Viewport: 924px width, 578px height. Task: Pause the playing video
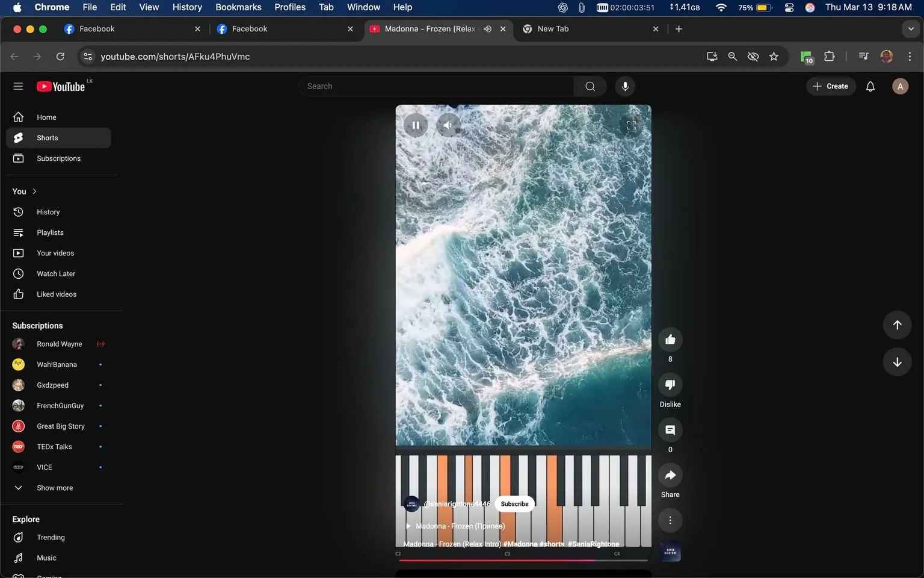click(x=416, y=125)
